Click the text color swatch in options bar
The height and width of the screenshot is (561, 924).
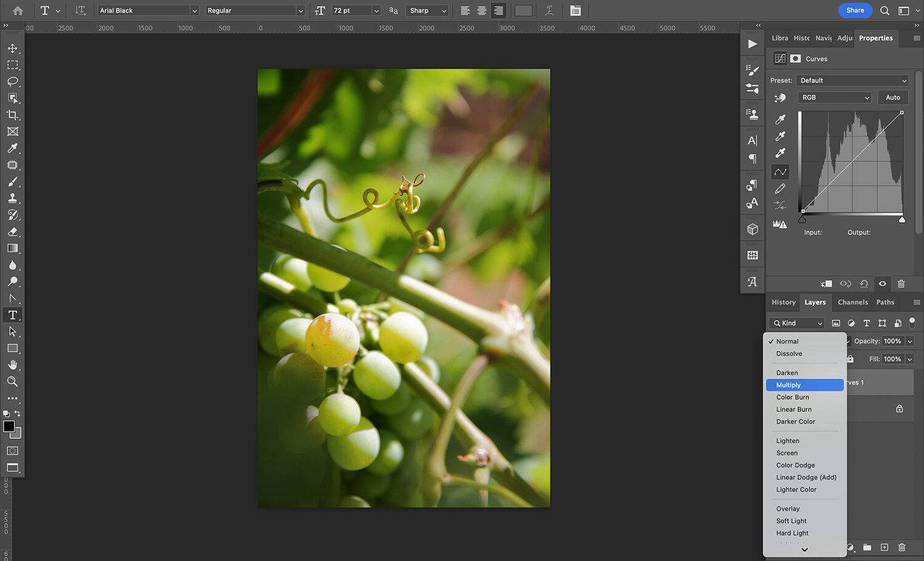[x=523, y=10]
